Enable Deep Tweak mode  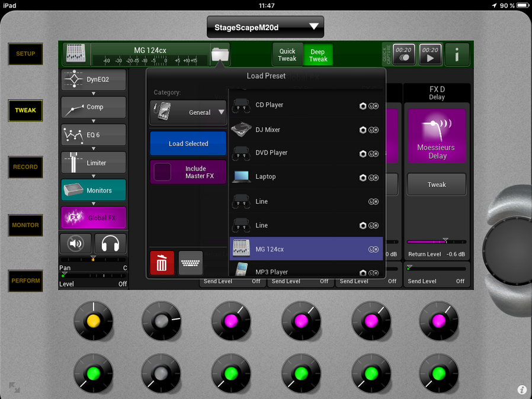point(318,54)
